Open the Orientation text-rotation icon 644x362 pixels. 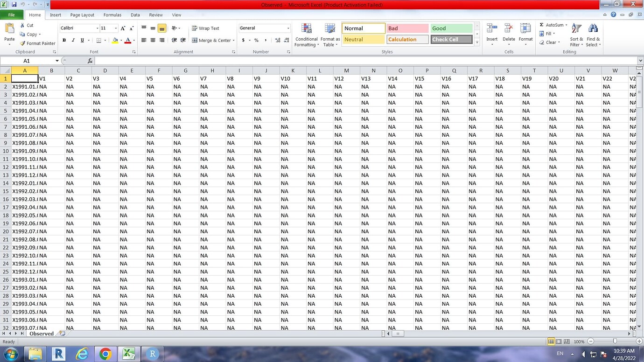[175, 28]
